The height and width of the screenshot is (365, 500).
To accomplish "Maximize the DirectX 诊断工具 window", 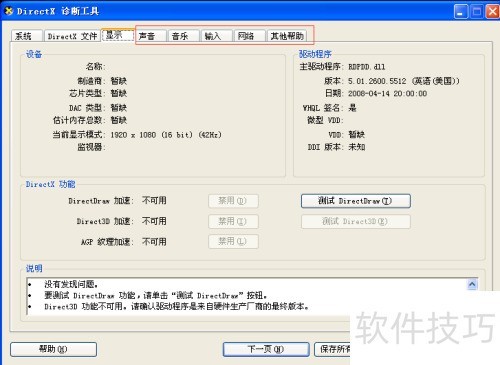I will coord(477,12).
